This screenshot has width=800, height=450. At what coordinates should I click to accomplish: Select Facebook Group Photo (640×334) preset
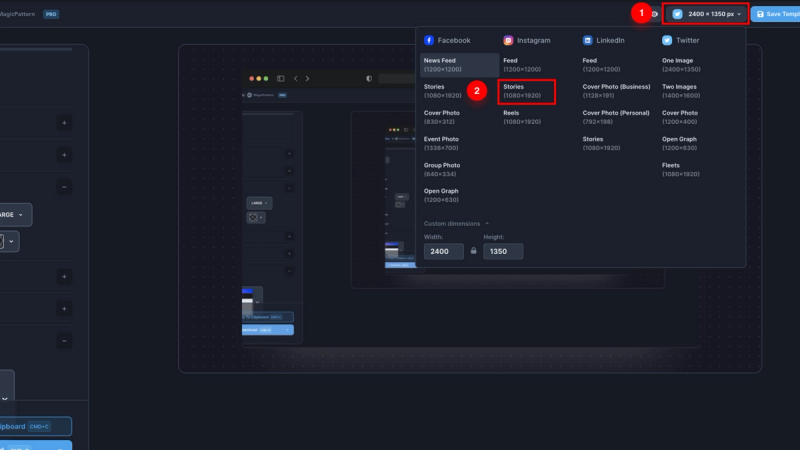442,170
